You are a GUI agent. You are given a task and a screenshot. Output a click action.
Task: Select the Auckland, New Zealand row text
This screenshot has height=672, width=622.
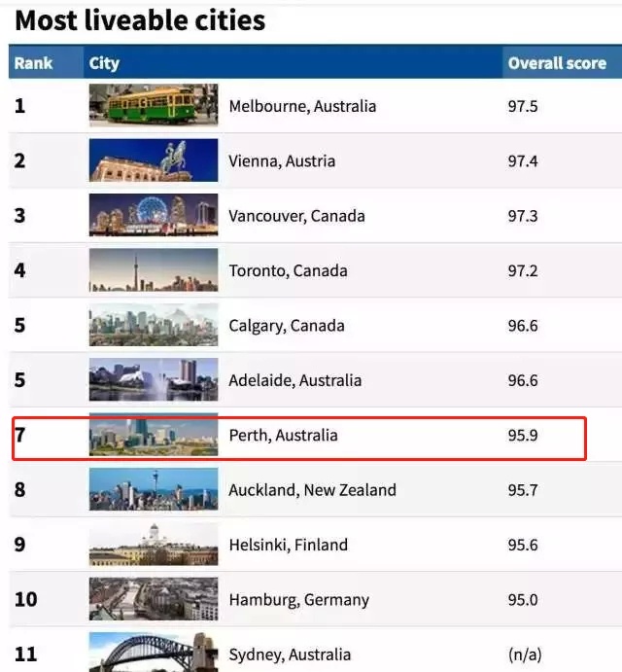[x=312, y=490]
